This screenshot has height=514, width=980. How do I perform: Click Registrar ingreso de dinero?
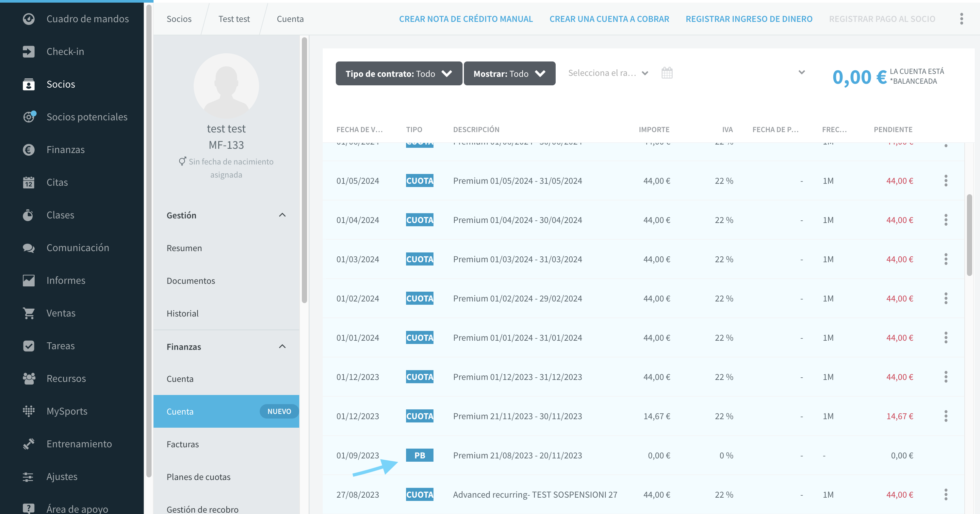coord(749,19)
